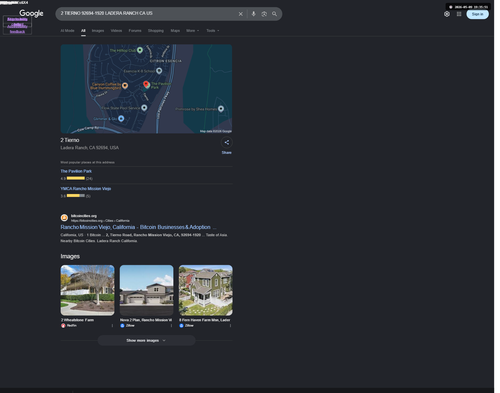The image size is (500, 393).
Task: Click The Pavilion Park rating bar
Action: click(x=76, y=178)
